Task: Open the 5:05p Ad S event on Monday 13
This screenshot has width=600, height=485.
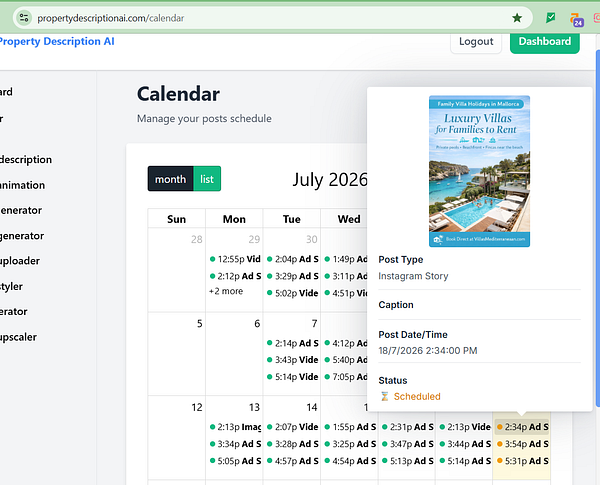Action: coord(235,461)
